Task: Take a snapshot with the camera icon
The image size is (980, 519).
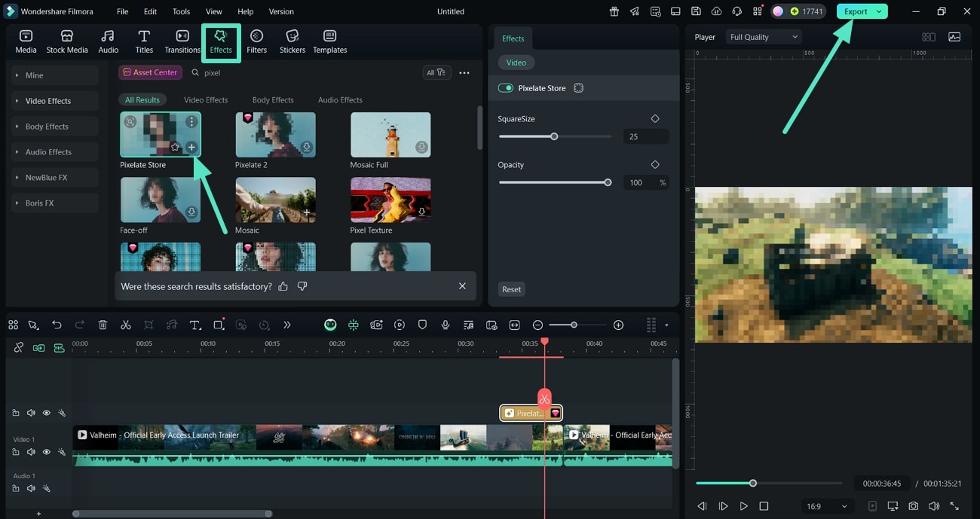Action: tap(914, 506)
